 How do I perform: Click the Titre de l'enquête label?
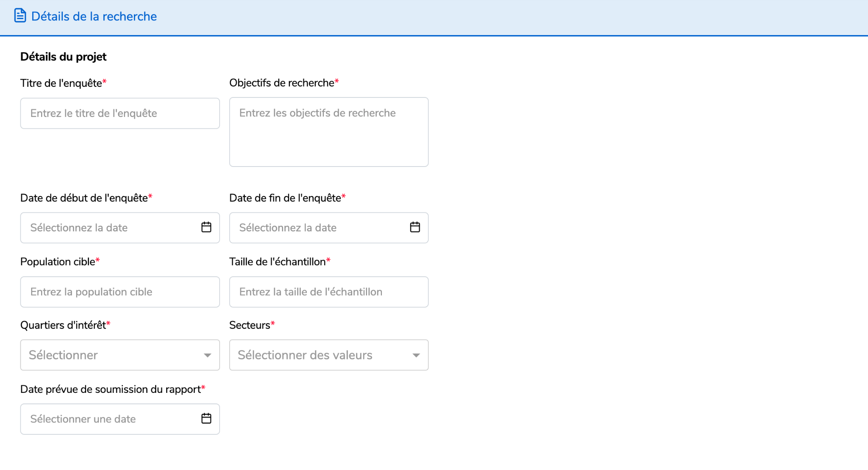[61, 83]
